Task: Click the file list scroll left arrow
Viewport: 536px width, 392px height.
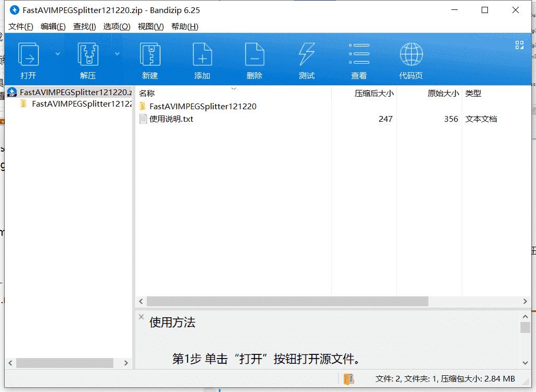Action: coord(141,302)
